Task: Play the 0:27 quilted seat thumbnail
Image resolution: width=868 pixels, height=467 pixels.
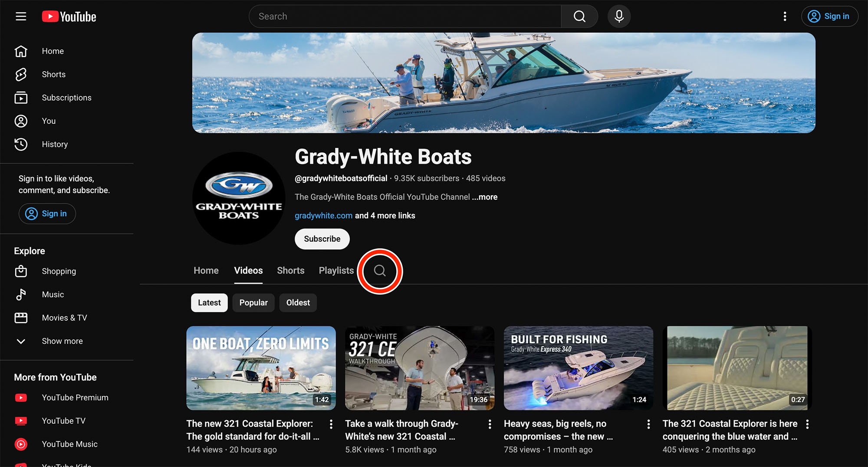Action: [737, 368]
